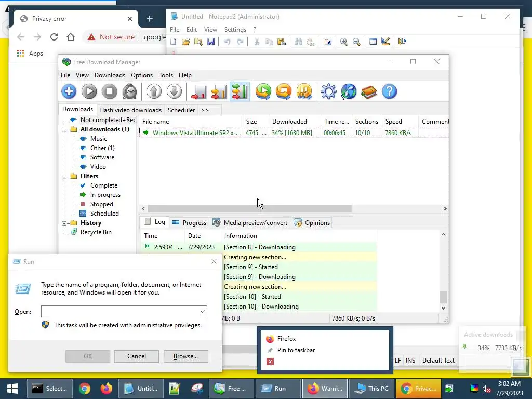Screen dimensions: 532x399
Task: Click Notepad2 Open file icon
Action: pos(186,42)
